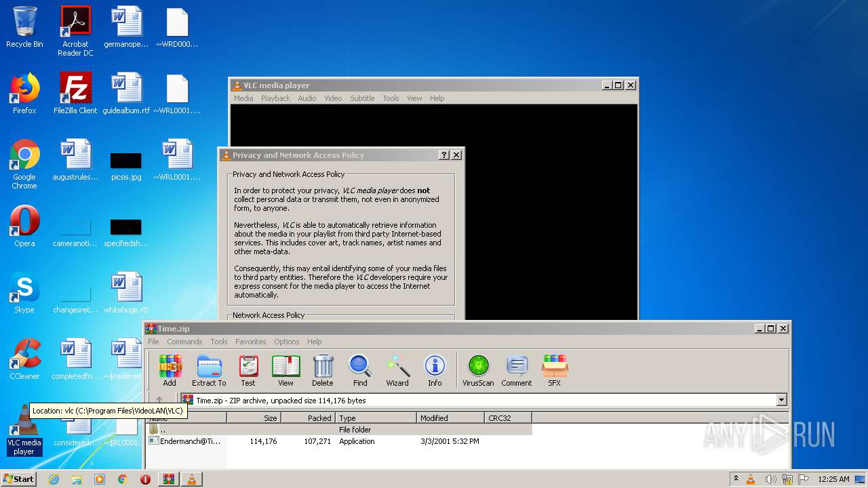Image resolution: width=868 pixels, height=488 pixels.
Task: Launch the Wizard wand icon in WinRAR
Action: click(x=397, y=371)
